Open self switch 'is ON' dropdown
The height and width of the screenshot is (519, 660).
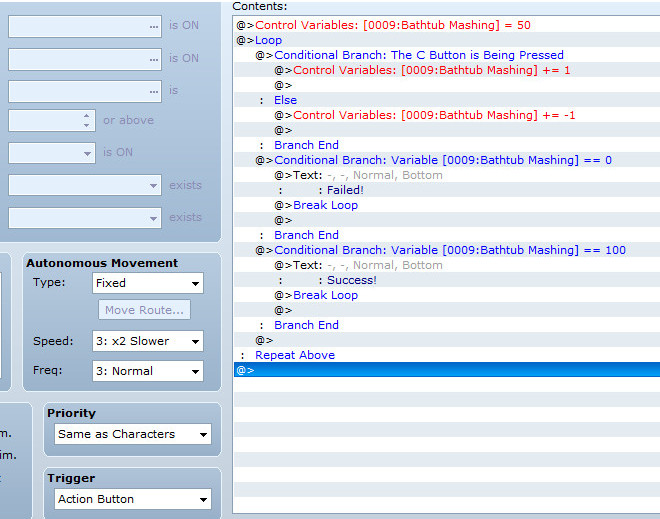52,153
